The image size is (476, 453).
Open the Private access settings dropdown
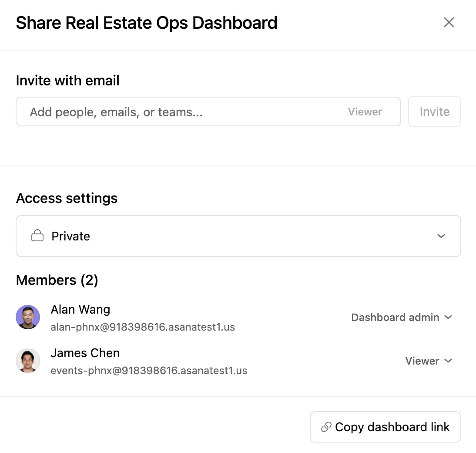click(x=238, y=236)
